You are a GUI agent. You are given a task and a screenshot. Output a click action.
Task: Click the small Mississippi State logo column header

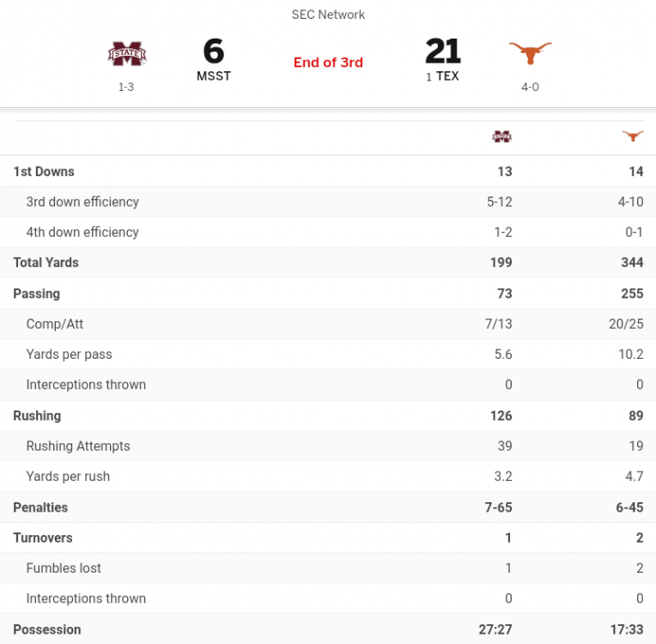[501, 136]
